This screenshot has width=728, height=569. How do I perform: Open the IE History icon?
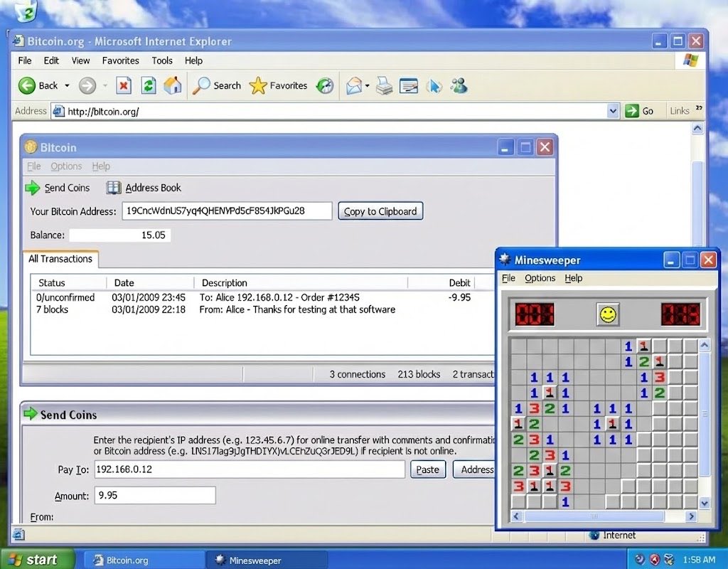tap(325, 86)
